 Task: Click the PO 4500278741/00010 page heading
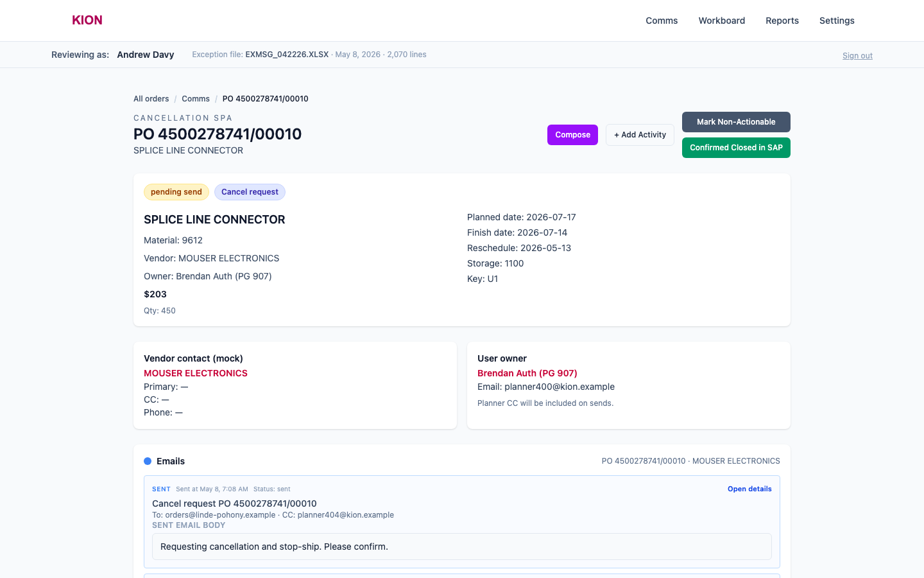(218, 134)
